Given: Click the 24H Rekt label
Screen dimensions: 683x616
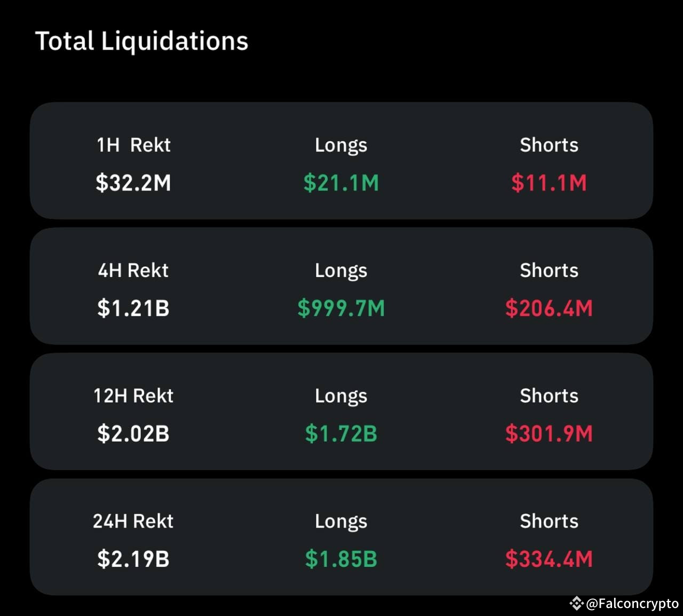Looking at the screenshot, I should [x=133, y=521].
